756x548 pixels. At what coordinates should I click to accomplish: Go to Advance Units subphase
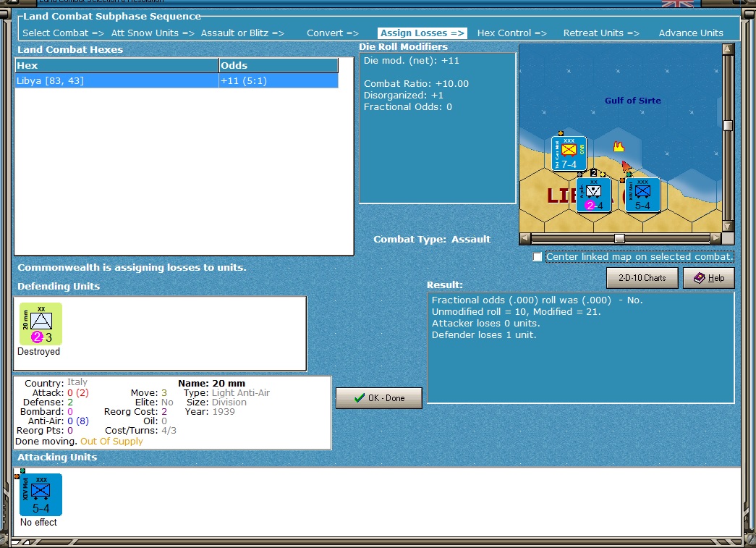point(691,33)
